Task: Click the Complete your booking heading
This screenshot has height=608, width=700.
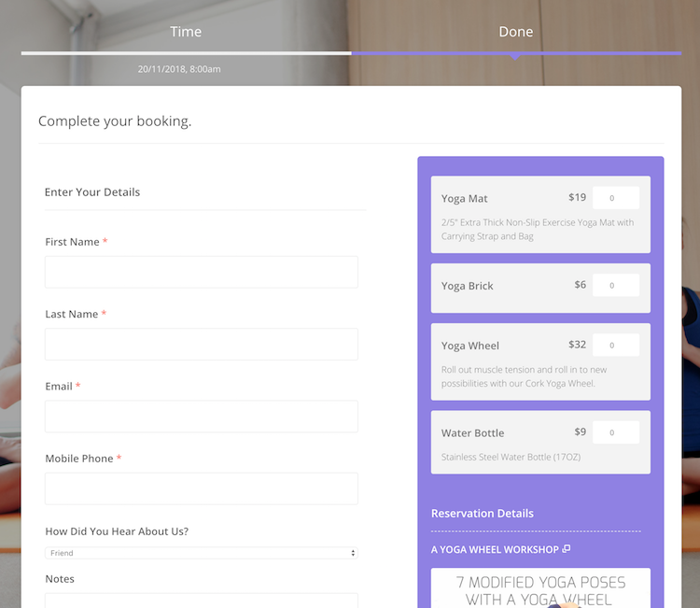Action: point(115,121)
